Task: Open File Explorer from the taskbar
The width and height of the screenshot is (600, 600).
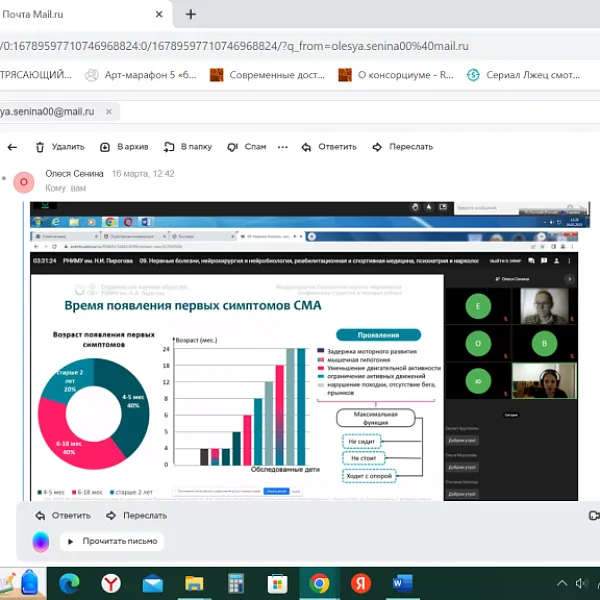Action: point(194,583)
